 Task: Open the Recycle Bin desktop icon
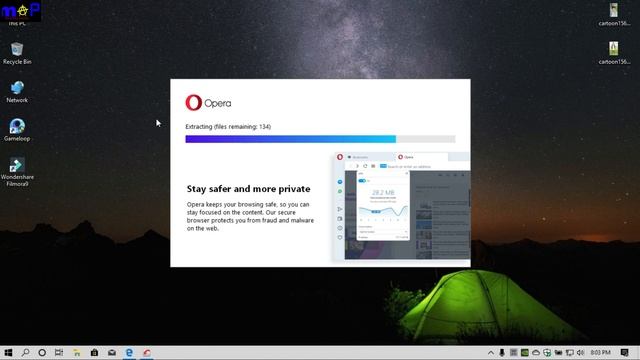(17, 53)
